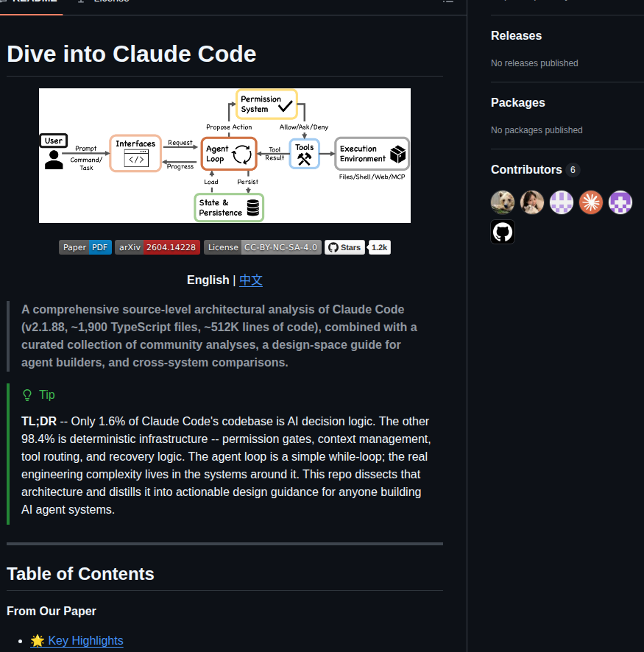This screenshot has width=644, height=652.
Task: Click the contributors count badge 6
Action: click(x=573, y=170)
